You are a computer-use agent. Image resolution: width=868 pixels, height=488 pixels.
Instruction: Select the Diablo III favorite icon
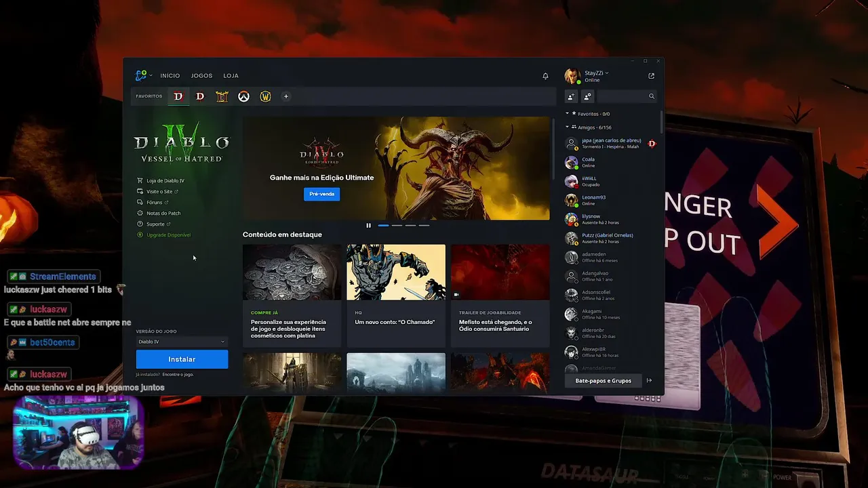pos(222,96)
